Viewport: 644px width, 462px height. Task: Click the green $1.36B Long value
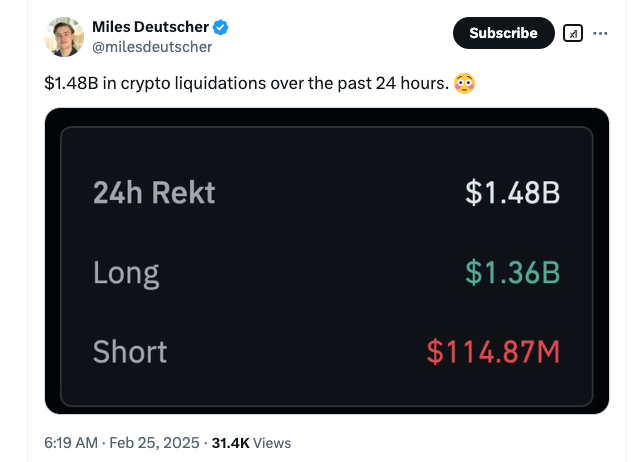point(512,272)
